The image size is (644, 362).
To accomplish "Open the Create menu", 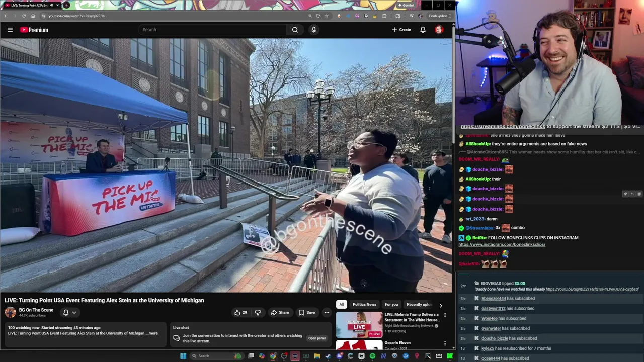I will [x=401, y=30].
